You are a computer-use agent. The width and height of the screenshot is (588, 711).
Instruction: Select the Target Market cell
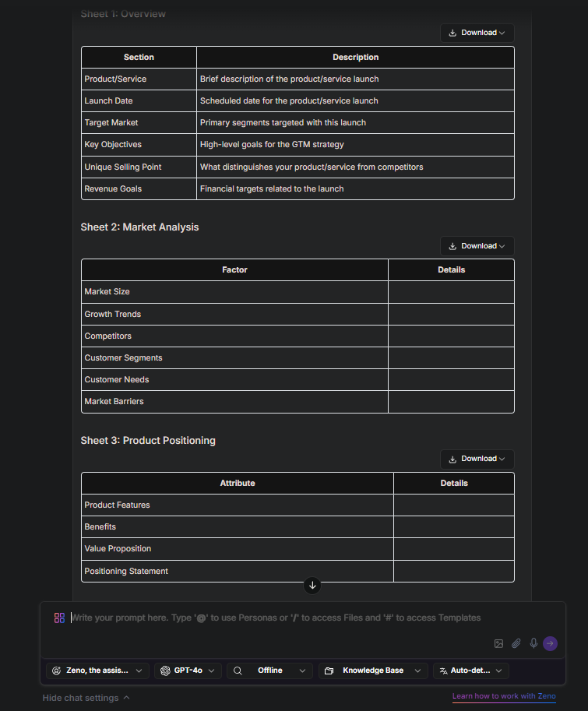point(139,122)
